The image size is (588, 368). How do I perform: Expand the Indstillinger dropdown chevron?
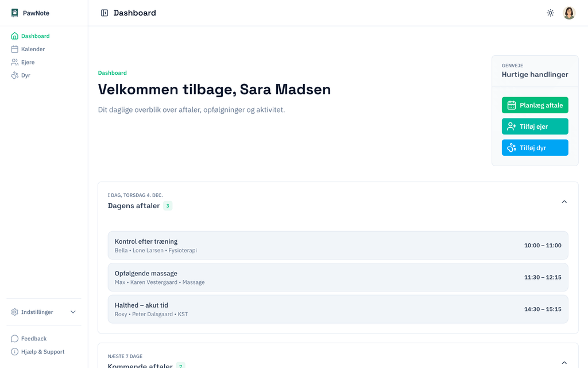pos(73,312)
